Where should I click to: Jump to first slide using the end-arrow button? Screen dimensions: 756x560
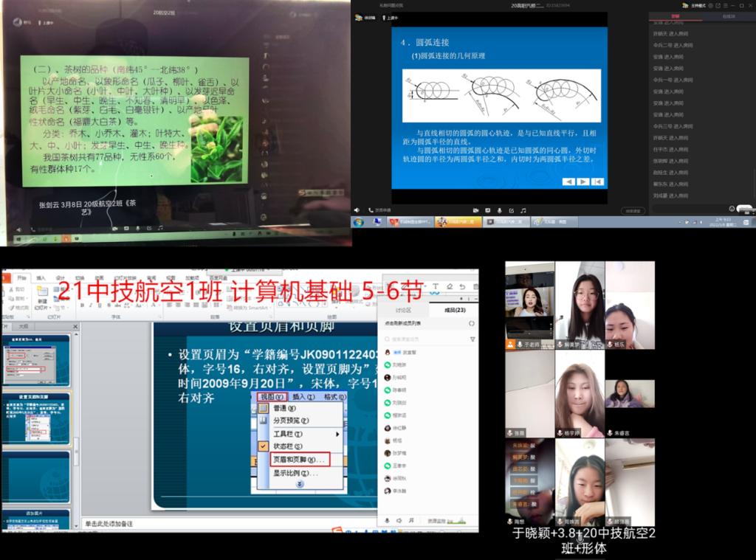pos(598,182)
